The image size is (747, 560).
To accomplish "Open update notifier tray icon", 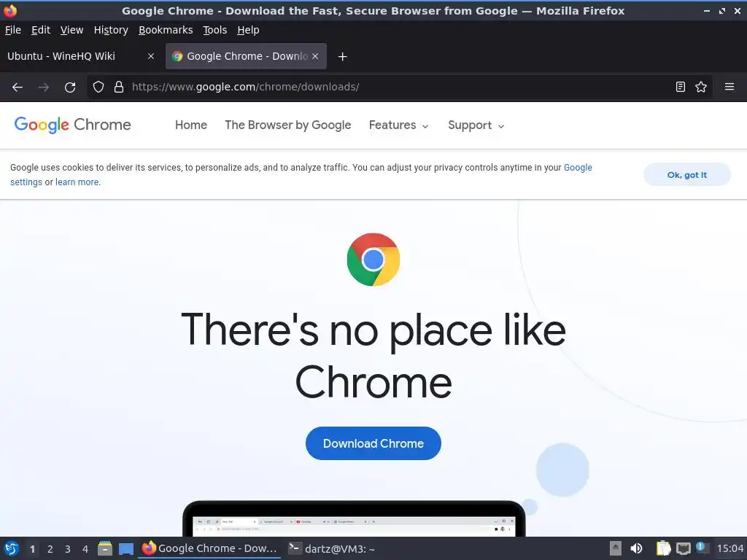I will (x=701, y=548).
